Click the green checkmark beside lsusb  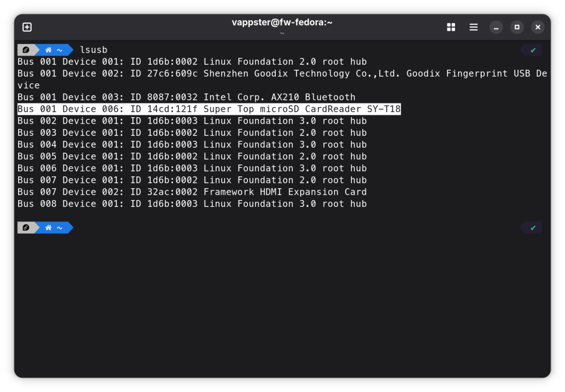533,50
